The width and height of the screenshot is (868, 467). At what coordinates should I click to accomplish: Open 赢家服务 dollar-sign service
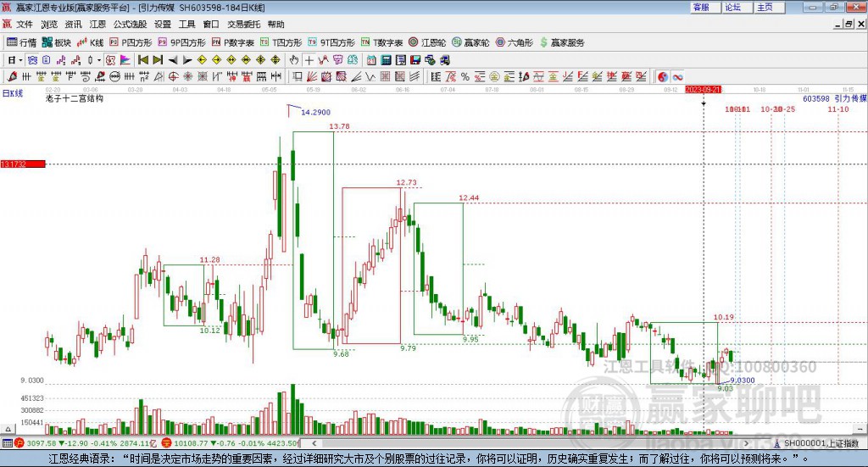coord(562,42)
